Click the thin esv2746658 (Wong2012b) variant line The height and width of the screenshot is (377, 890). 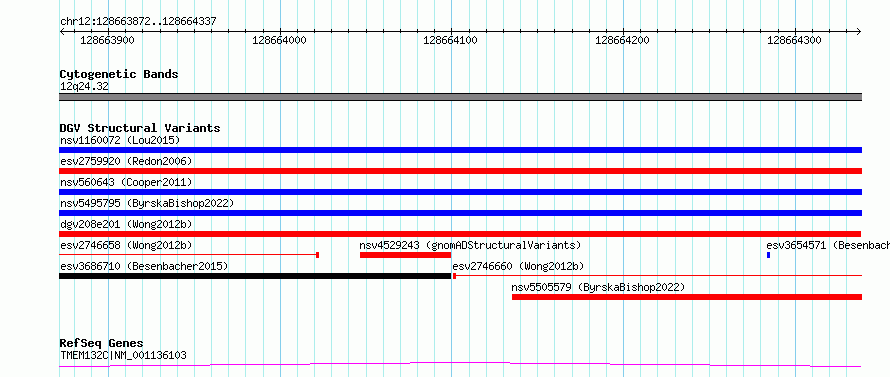pos(189,255)
